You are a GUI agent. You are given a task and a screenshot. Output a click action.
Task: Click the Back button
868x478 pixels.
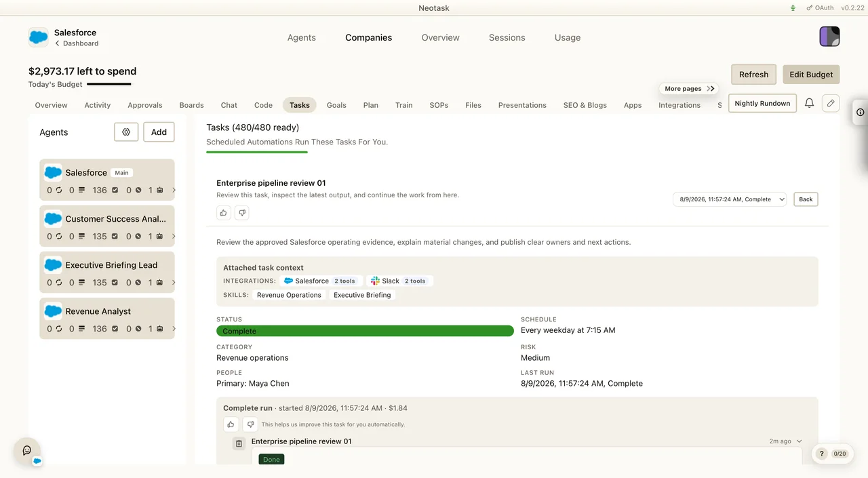click(806, 199)
